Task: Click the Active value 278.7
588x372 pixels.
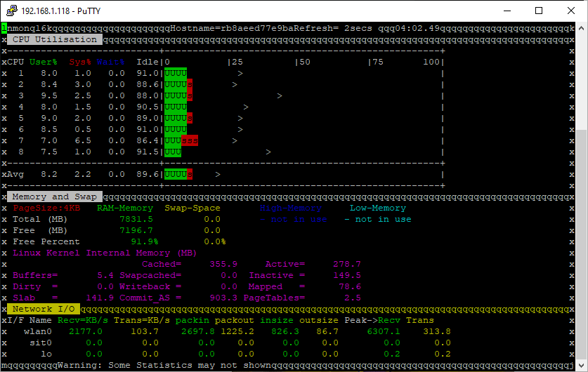Action: (x=347, y=264)
